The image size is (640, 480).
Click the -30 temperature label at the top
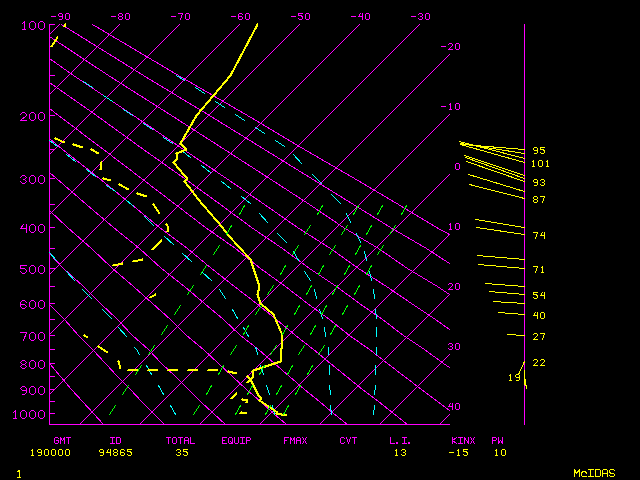pyautogui.click(x=421, y=17)
